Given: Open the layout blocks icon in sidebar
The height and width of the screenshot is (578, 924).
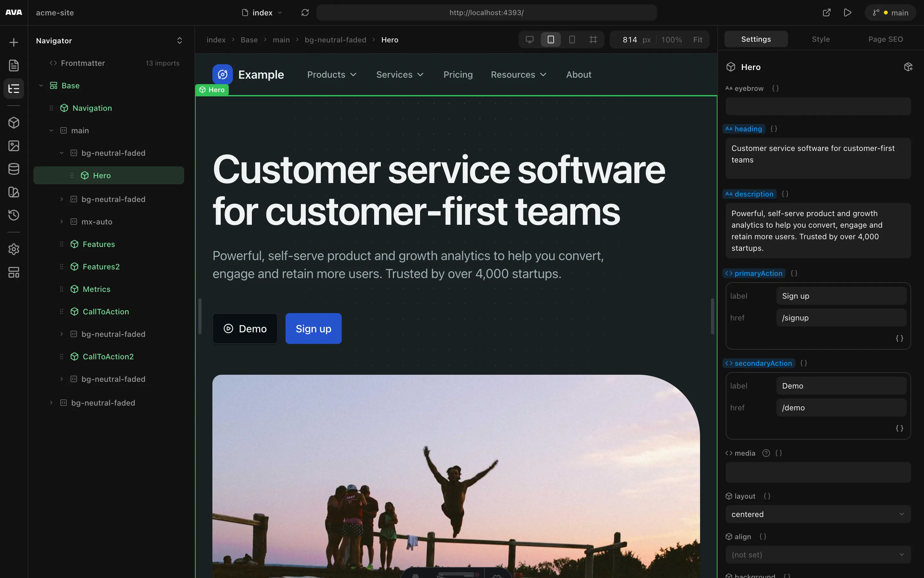Looking at the screenshot, I should (14, 273).
